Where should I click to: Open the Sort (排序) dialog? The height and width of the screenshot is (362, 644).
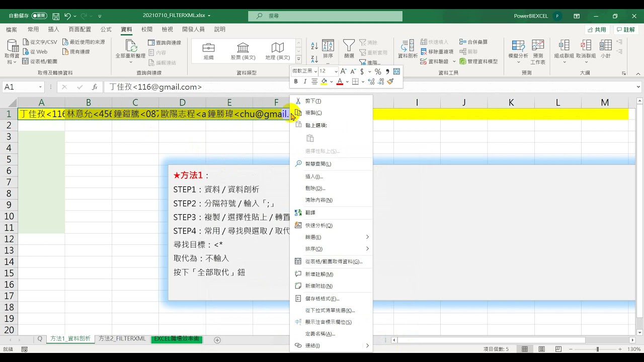[328, 49]
